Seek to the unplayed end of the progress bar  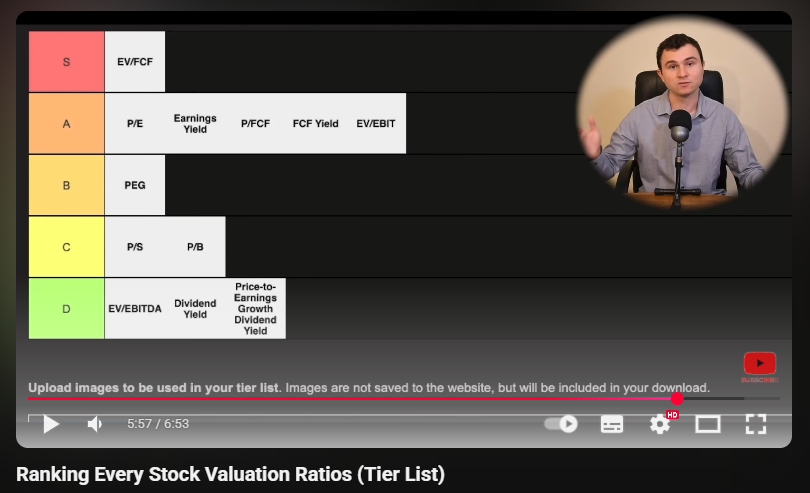pyautogui.click(x=762, y=398)
